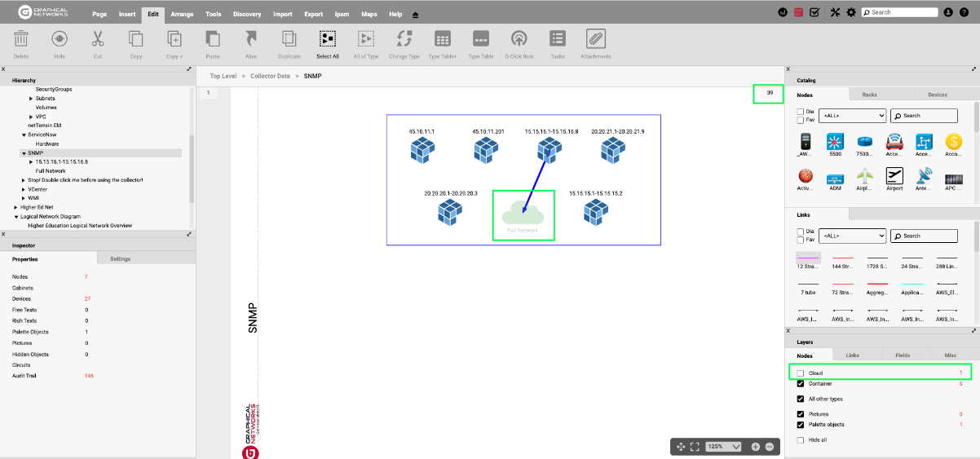
Task: Collapse the SNMP tree node
Action: pos(24,153)
